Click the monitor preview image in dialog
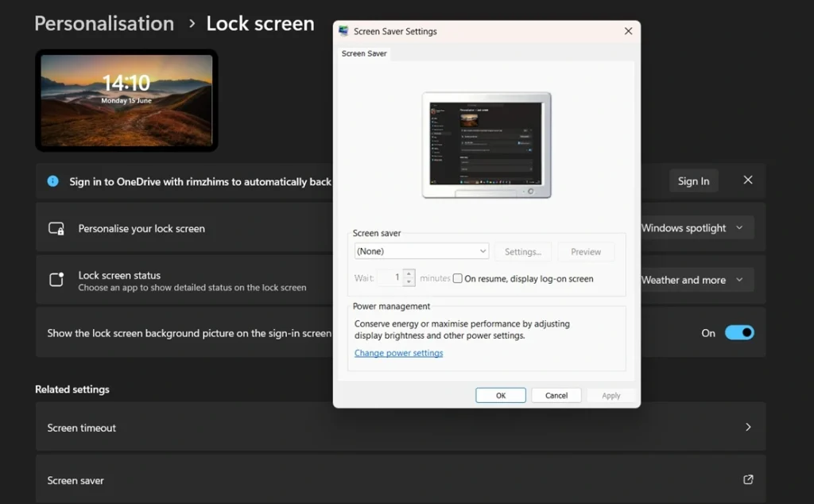Screen dimensions: 814x504 (x=486, y=145)
